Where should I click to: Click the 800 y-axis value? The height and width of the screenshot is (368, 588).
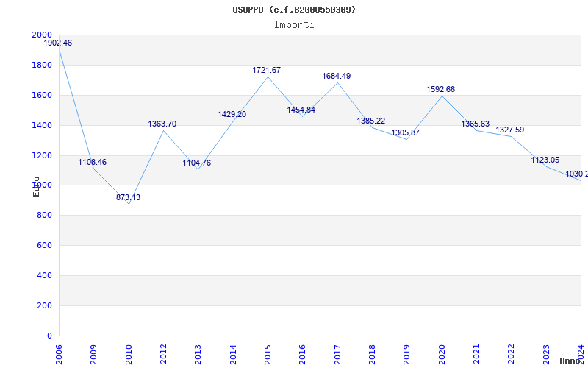point(45,215)
